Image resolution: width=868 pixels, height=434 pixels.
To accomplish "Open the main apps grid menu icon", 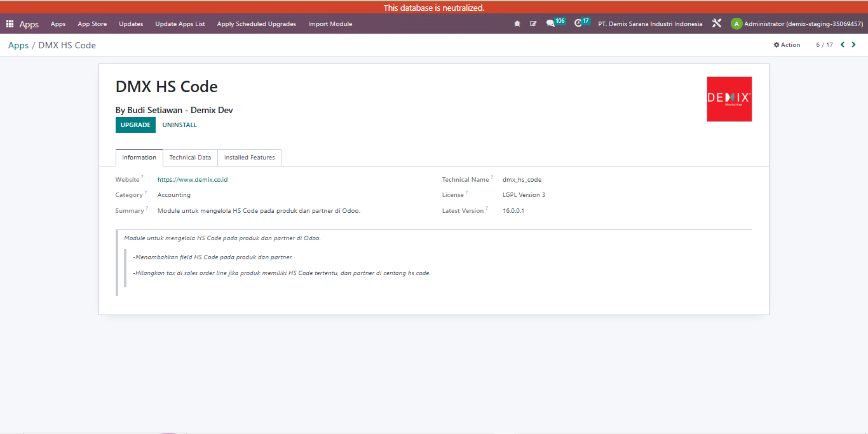I will 10,24.
